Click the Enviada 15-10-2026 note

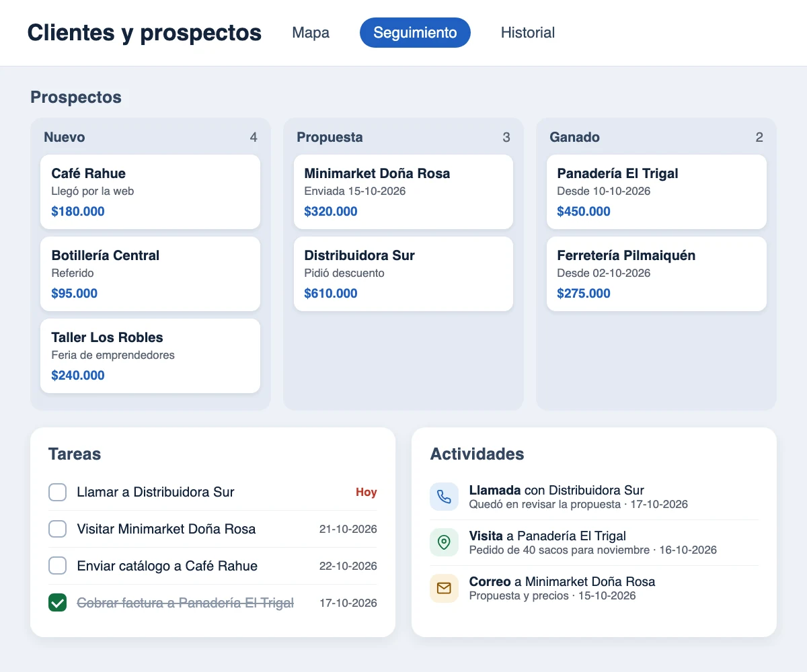(355, 191)
